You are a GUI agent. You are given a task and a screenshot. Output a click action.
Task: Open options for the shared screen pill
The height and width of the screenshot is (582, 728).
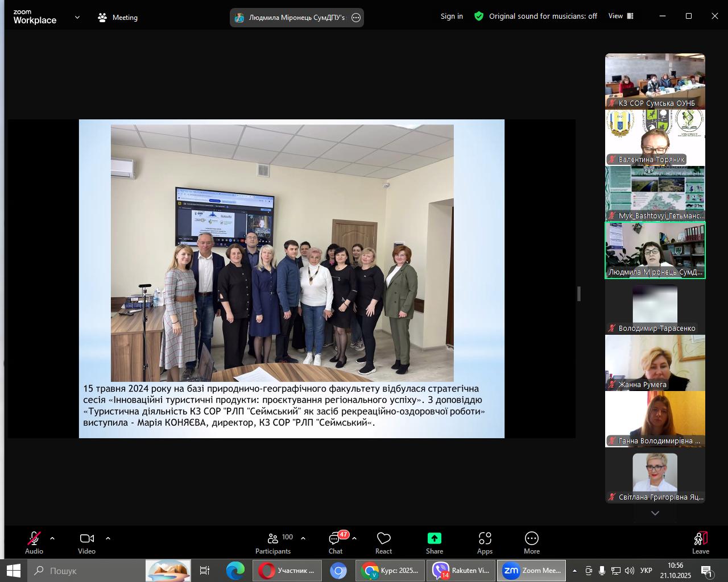[x=356, y=18]
